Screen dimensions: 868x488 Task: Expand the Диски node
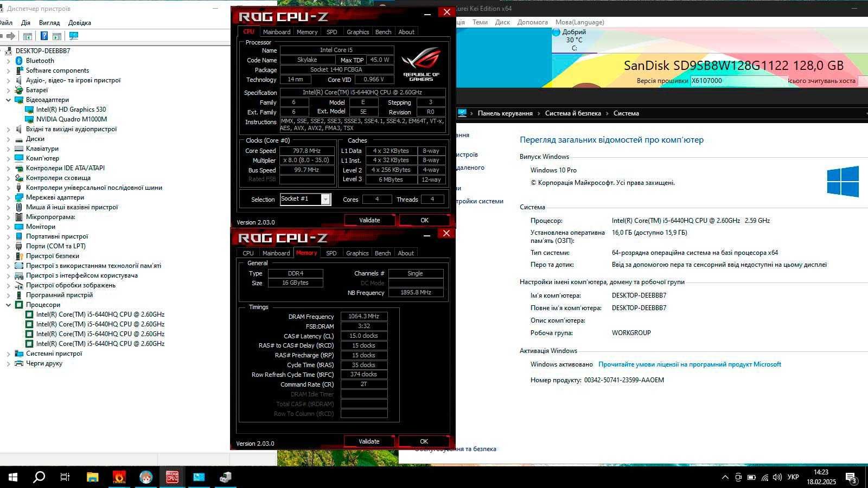[x=8, y=139]
